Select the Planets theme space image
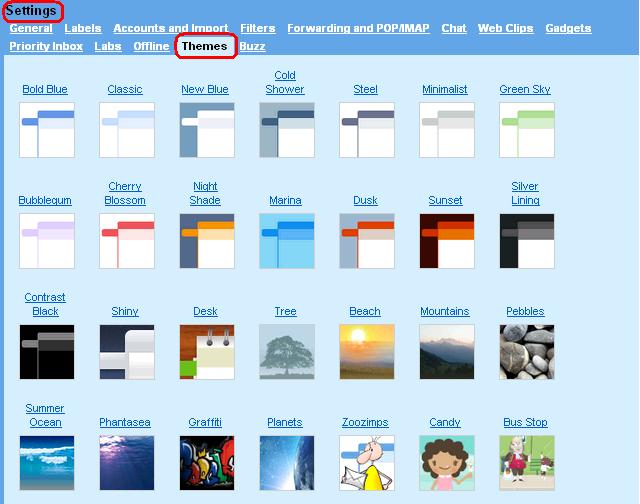This screenshot has height=504, width=640. pos(287,463)
